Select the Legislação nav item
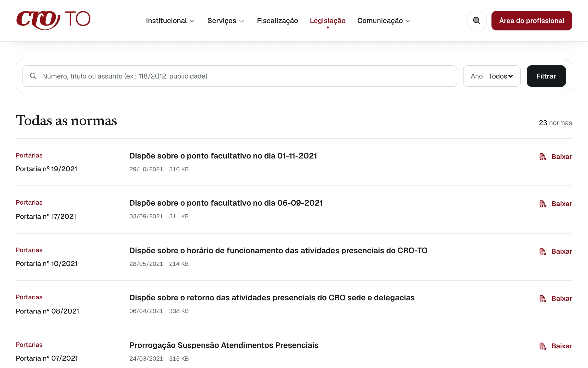 coord(328,21)
